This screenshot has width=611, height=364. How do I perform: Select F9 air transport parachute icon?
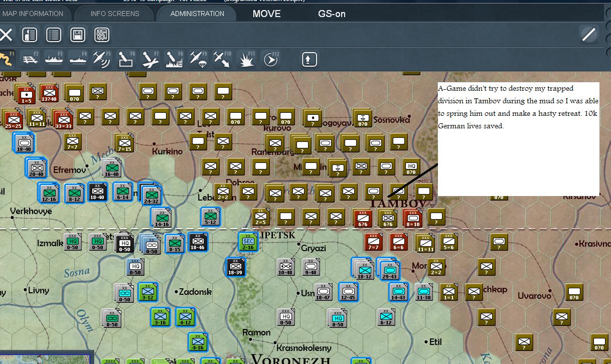198,59
